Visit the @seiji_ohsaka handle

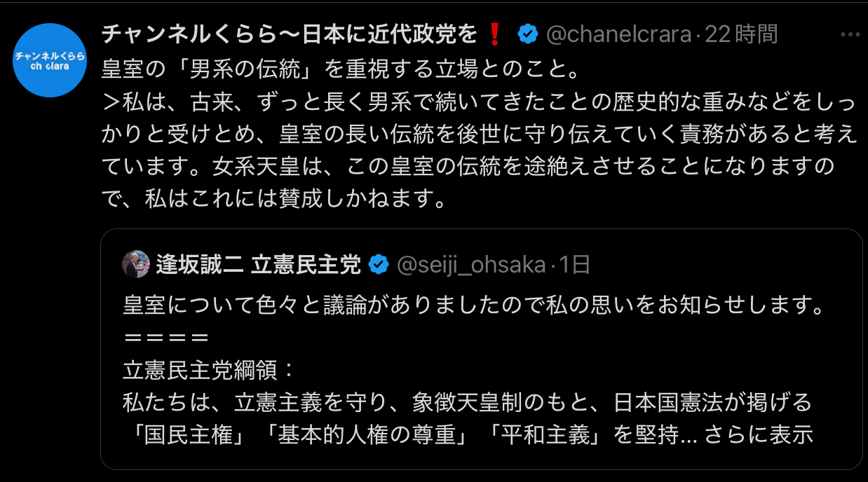(471, 264)
